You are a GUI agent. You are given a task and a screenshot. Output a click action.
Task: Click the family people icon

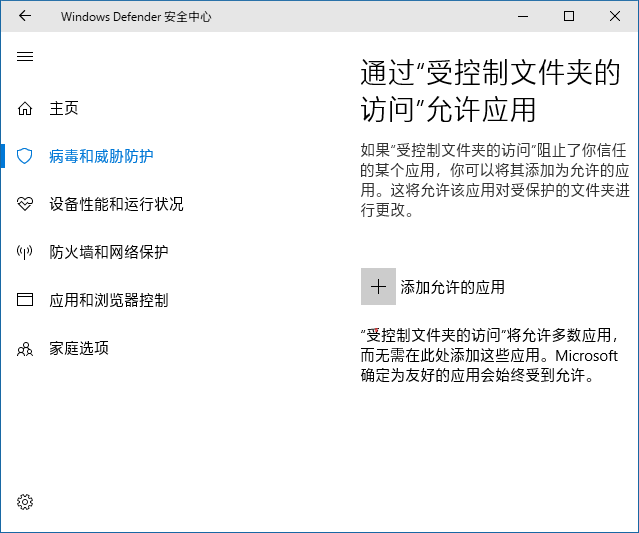[x=25, y=349]
